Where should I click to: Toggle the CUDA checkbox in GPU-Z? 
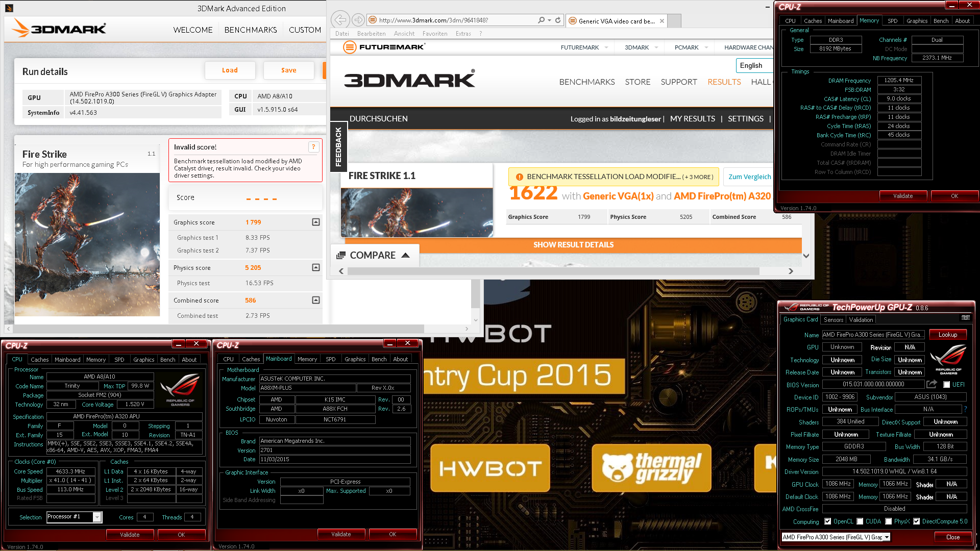860,521
